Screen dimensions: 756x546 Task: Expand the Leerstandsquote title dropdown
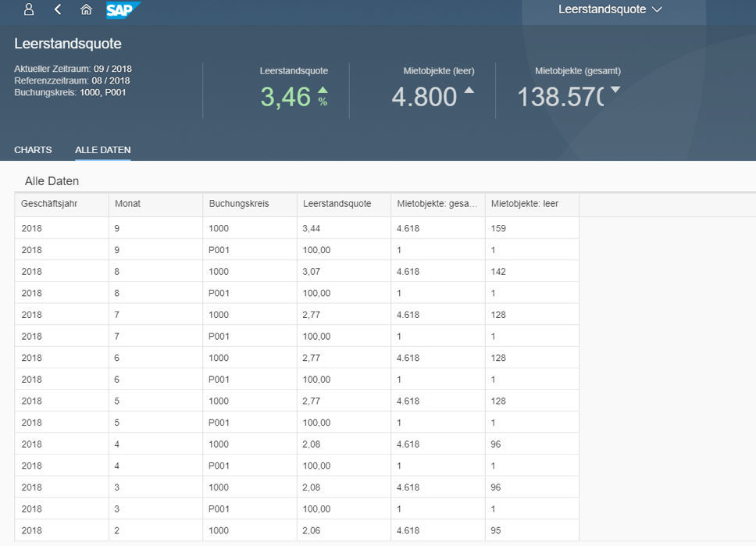610,9
